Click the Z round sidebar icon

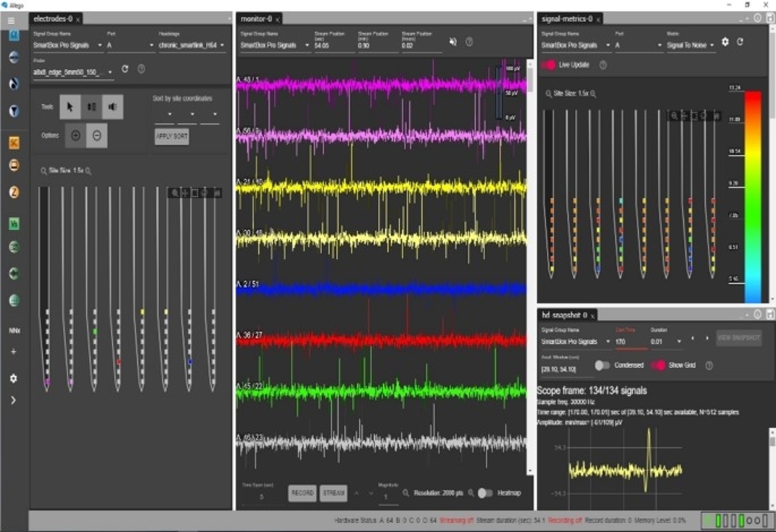14,192
